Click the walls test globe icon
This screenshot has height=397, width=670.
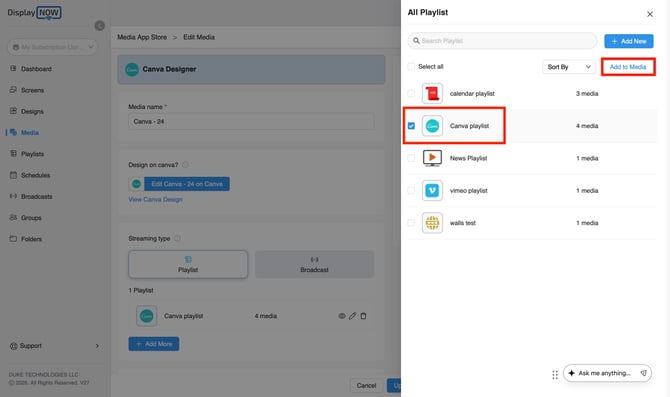(x=432, y=223)
